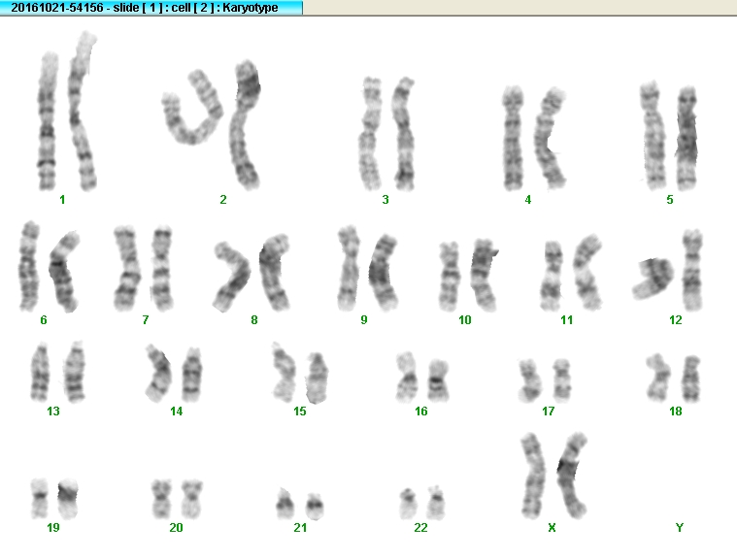The image size is (737, 560).
Task: Click the chromosome 21 pair
Action: coord(300,504)
